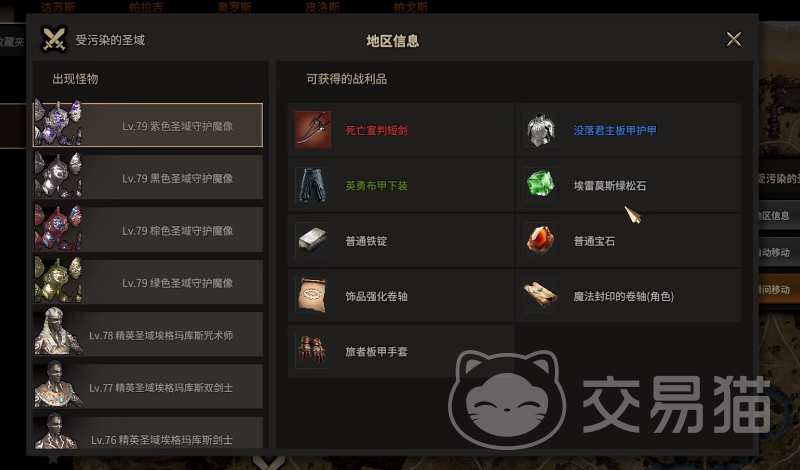Click the 普通铁锭 iron ingot icon
The image size is (800, 470).
313,240
